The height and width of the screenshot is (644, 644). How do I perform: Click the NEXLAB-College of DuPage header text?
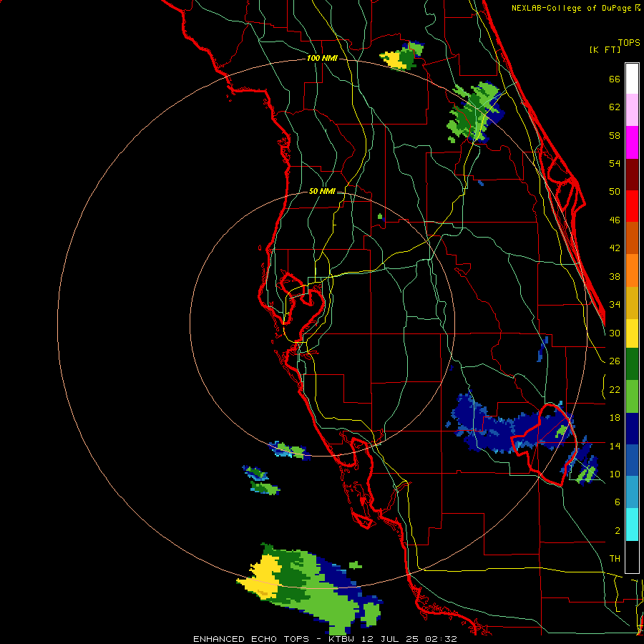(571, 8)
